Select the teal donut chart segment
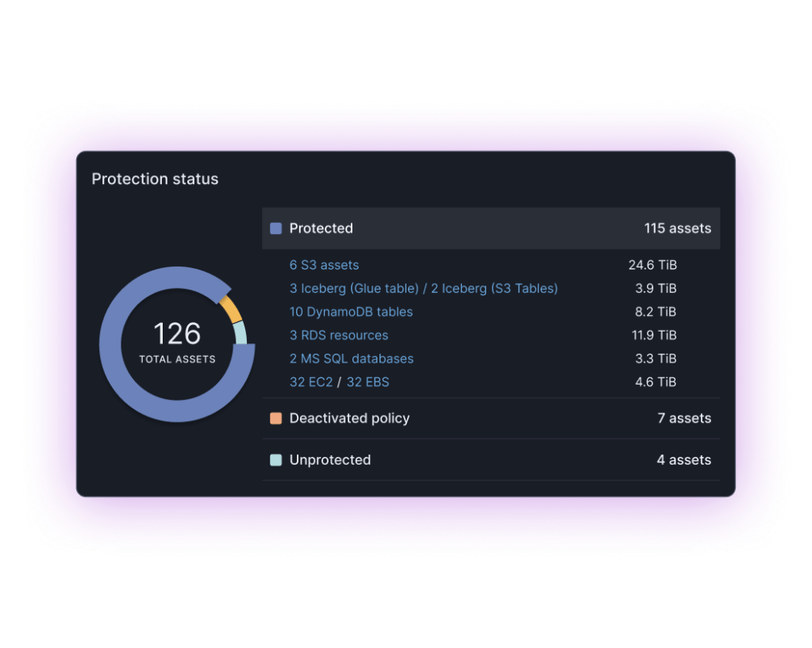The width and height of the screenshot is (812, 648). pyautogui.click(x=240, y=333)
